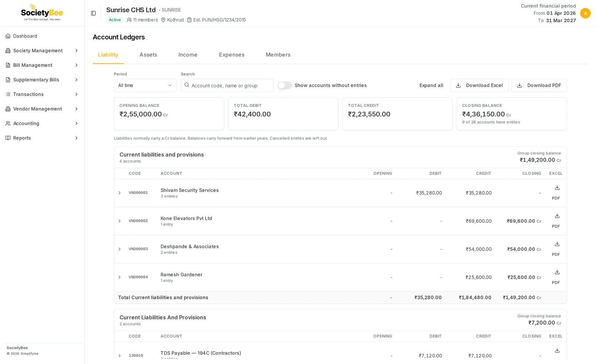Image resolution: width=596 pixels, height=364 pixels.
Task: Click the Supplementary Bills file icon
Action: pos(8,80)
